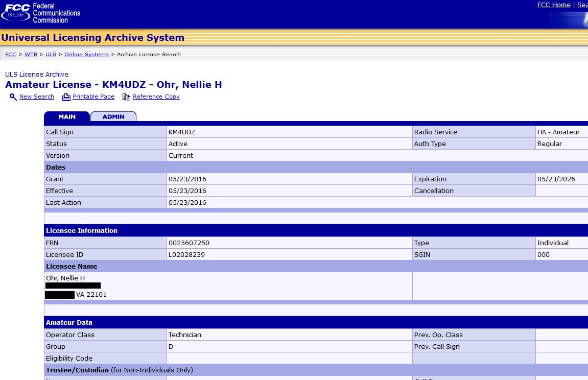The image size is (588, 380).
Task: Click the Eligibility Code label
Action: point(69,358)
